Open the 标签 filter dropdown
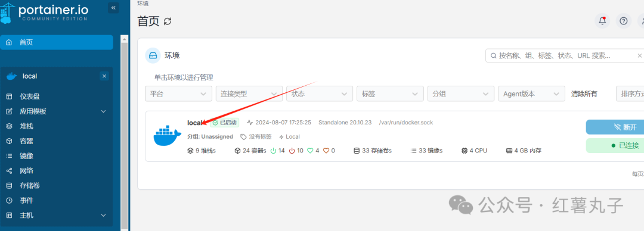The image size is (644, 231). (390, 94)
